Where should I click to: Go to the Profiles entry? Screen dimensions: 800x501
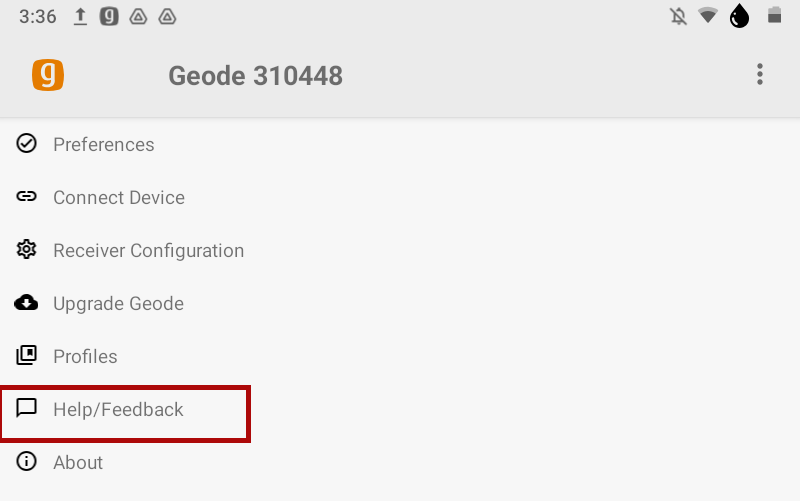85,357
